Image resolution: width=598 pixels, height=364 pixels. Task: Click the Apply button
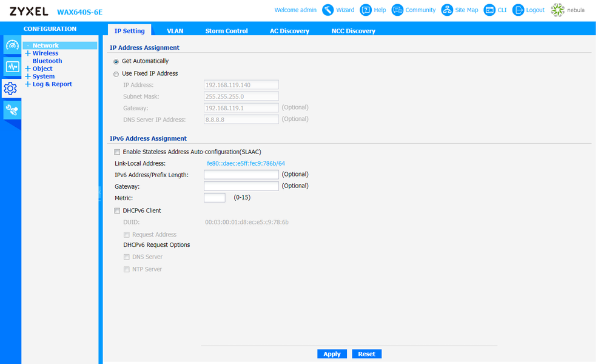[332, 354]
